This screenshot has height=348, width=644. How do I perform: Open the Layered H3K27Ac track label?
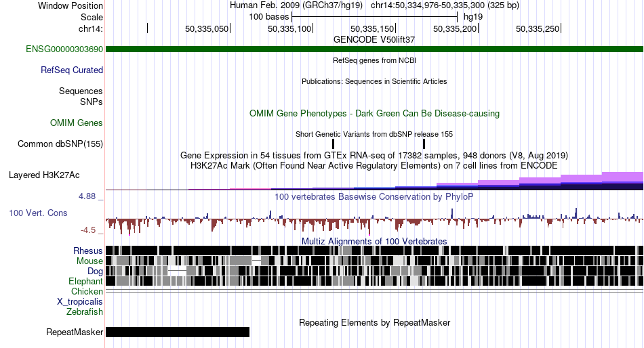[44, 175]
